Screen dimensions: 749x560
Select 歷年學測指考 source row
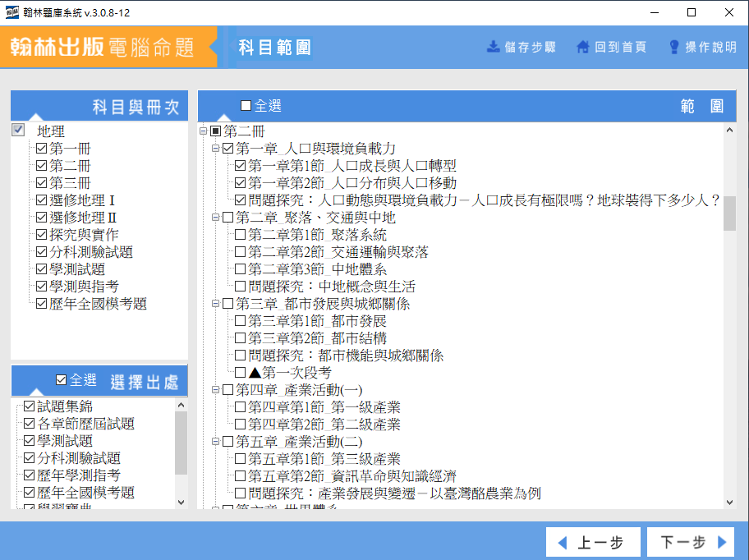79,475
